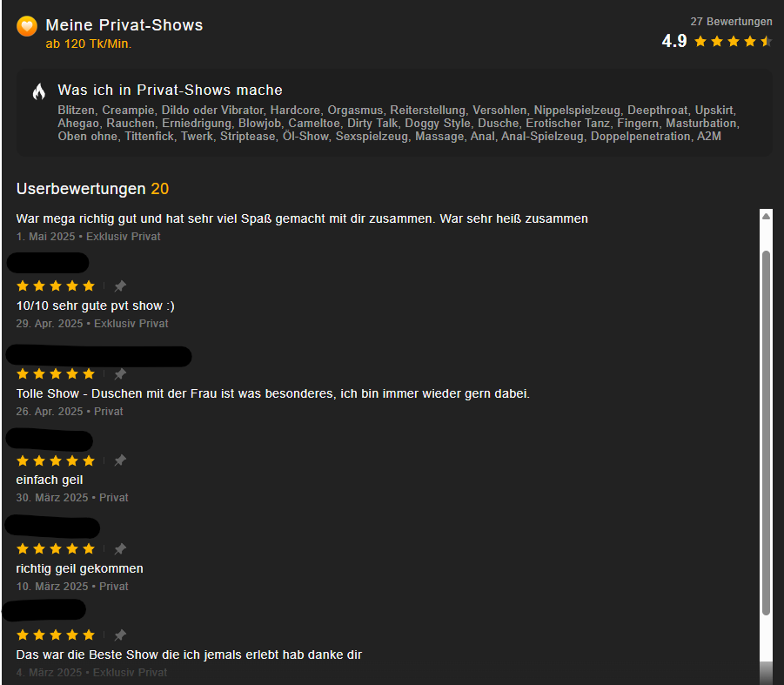Click the ab 120 Tk/Min. price text
784x685 pixels.
tap(89, 44)
